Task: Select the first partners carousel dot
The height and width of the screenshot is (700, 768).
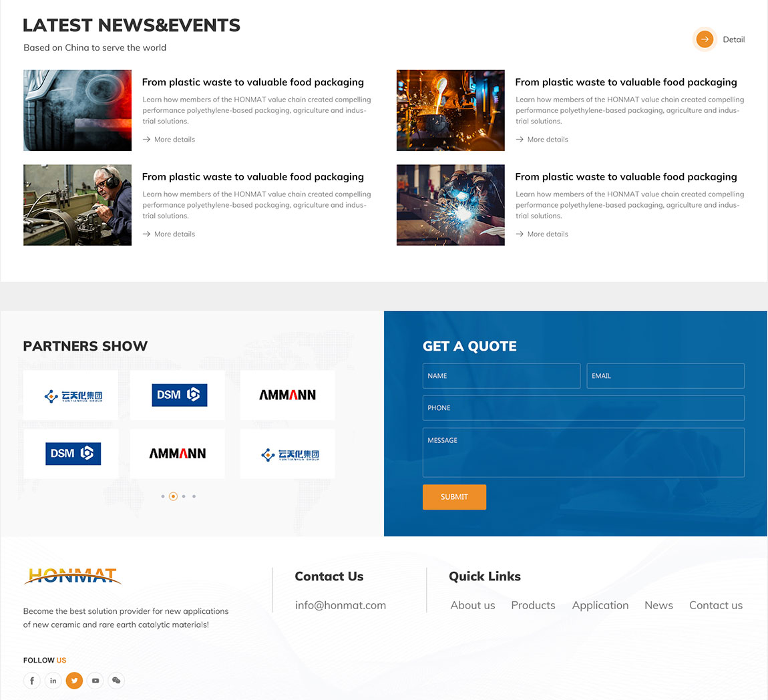Action: [163, 496]
